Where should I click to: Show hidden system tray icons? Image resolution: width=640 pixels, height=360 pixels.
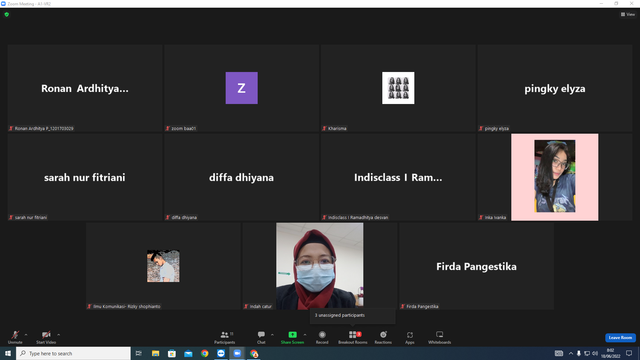click(571, 353)
